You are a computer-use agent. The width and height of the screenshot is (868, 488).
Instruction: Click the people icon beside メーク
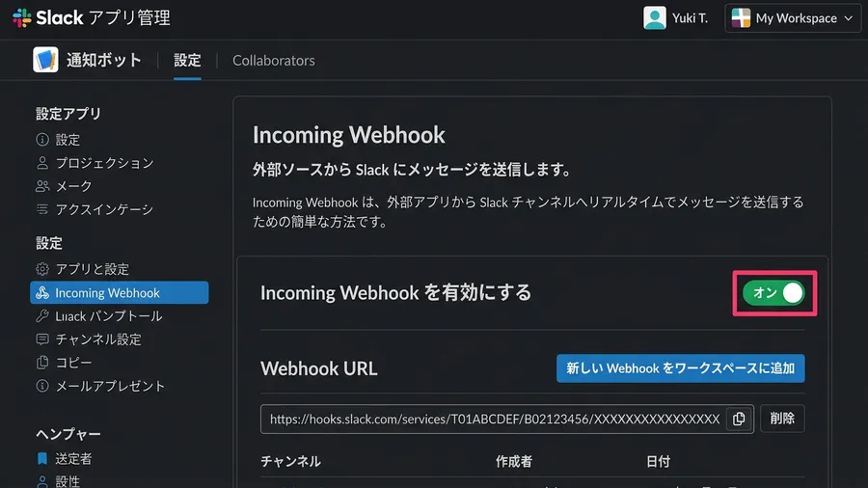pos(42,186)
